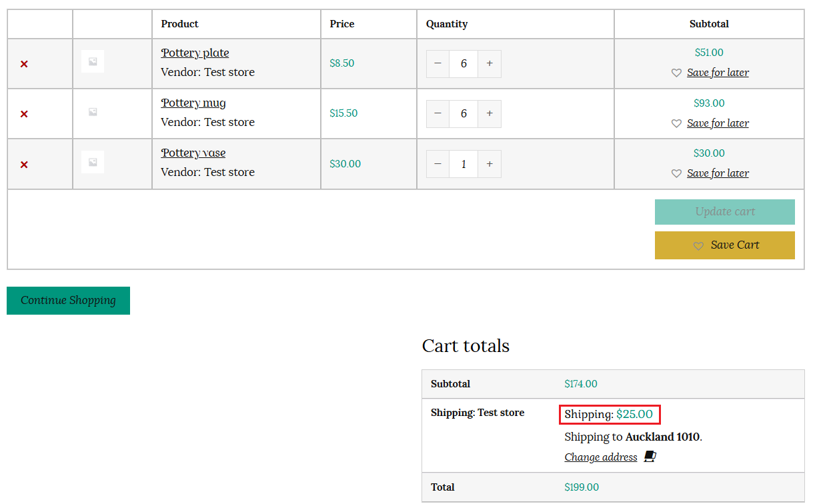
Task: Save Pottery plate for later link
Action: [718, 73]
